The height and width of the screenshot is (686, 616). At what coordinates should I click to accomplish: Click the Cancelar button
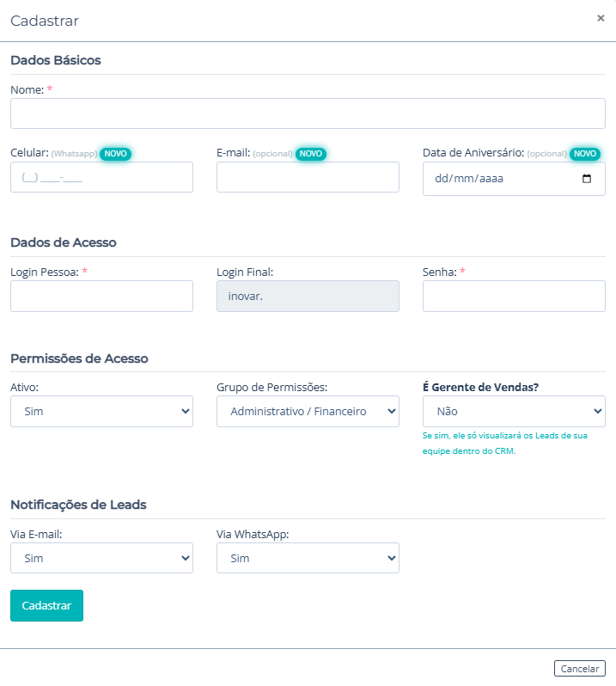tap(579, 668)
